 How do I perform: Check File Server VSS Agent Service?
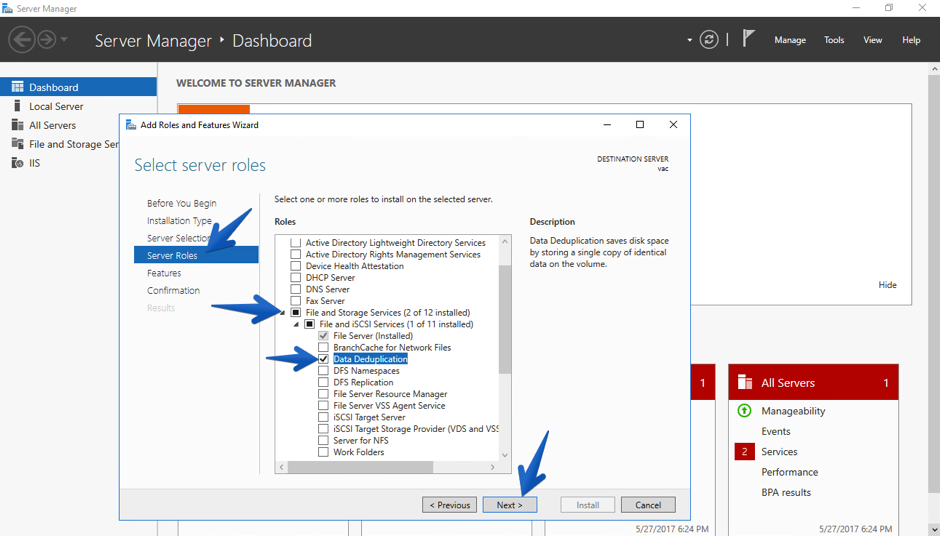pyautogui.click(x=323, y=405)
